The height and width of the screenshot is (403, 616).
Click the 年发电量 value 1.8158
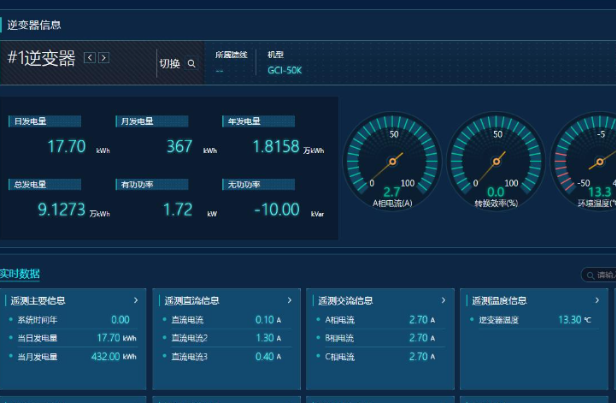[275, 147]
